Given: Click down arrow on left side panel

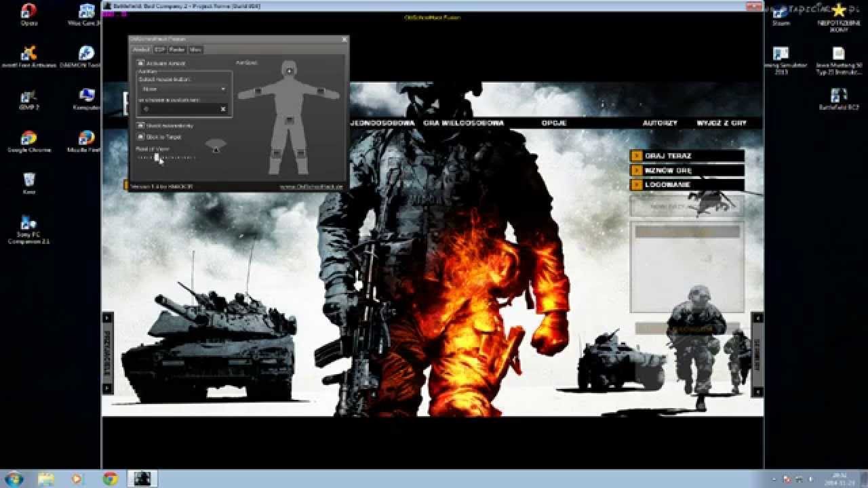Looking at the screenshot, I should [107, 388].
